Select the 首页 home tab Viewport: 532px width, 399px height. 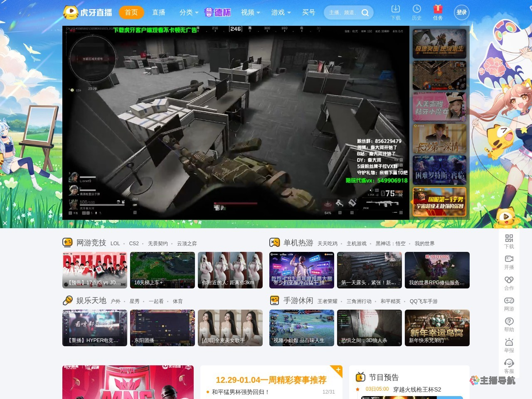click(x=131, y=12)
